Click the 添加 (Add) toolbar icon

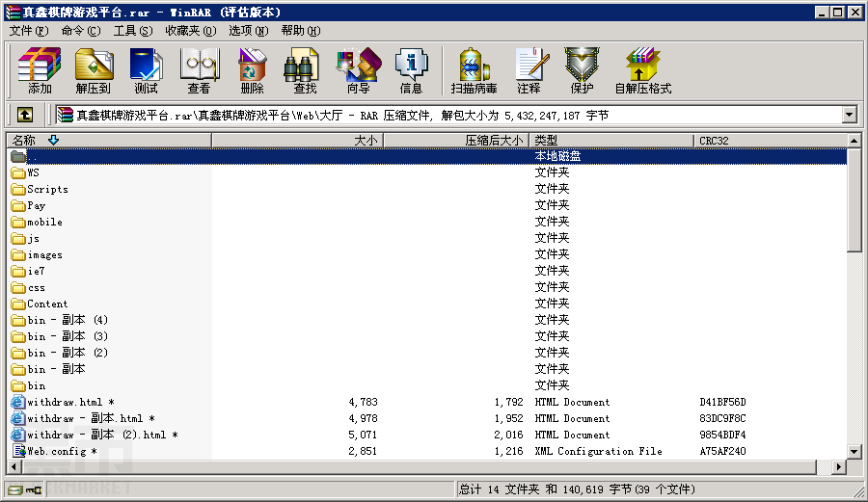(40, 70)
